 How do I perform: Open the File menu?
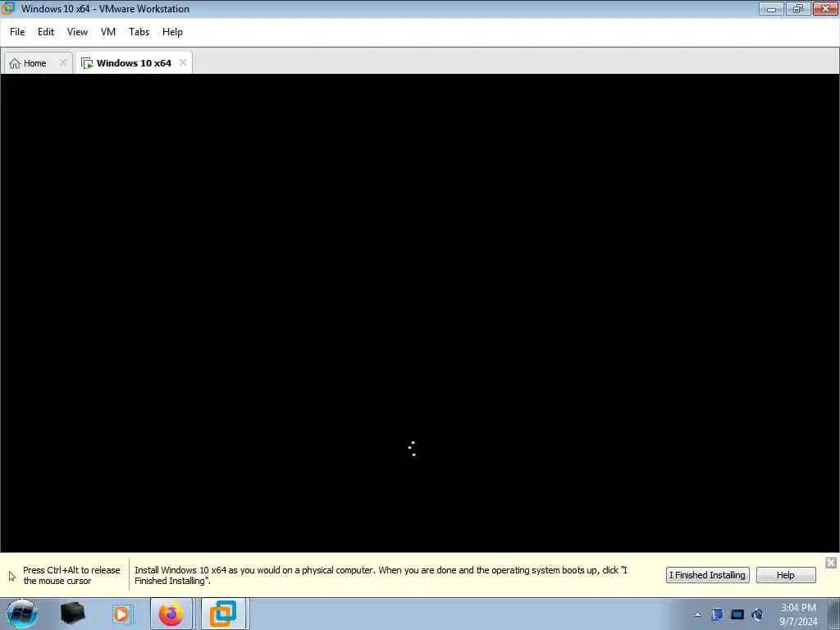pos(17,32)
